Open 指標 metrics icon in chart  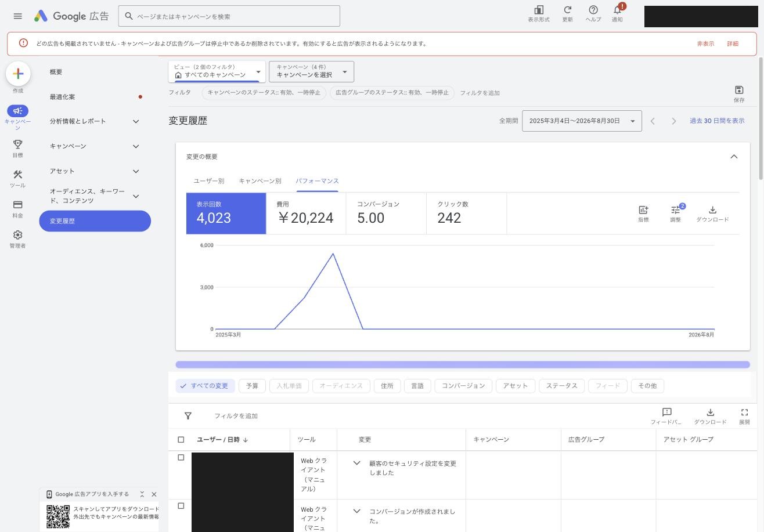coord(643,213)
